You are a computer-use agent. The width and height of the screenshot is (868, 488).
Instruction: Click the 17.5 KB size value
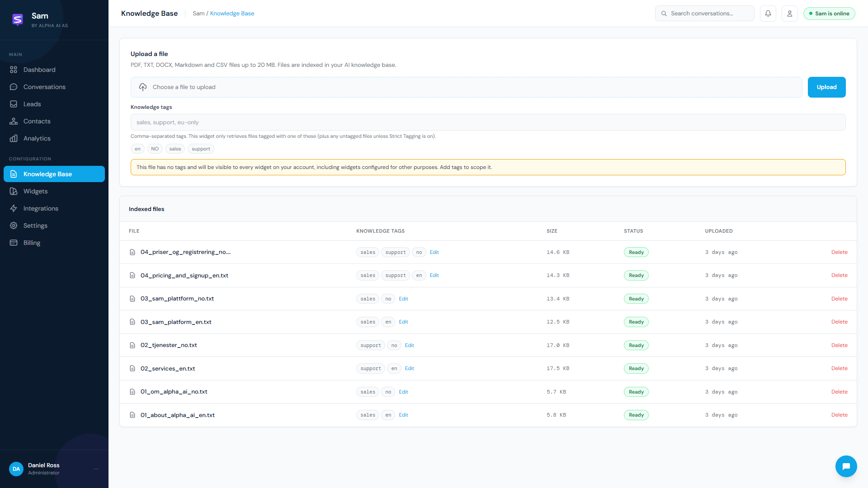(558, 369)
